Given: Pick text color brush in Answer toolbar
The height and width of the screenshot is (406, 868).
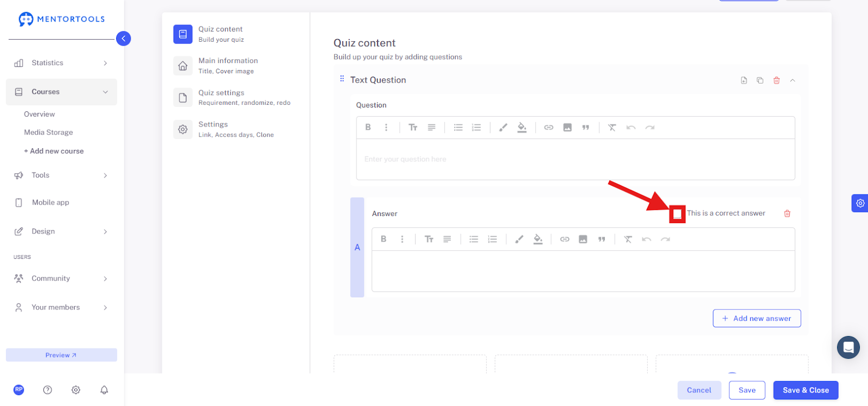Looking at the screenshot, I should coord(519,239).
